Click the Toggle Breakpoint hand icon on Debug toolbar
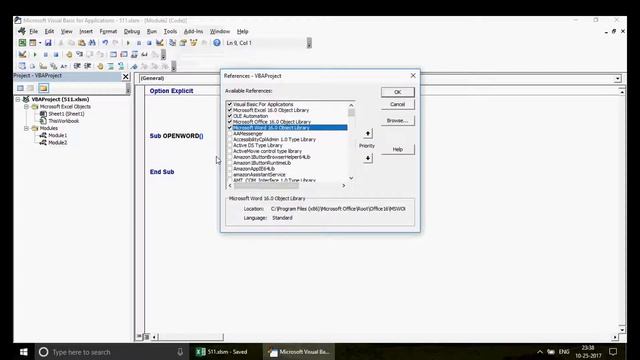 point(69,54)
